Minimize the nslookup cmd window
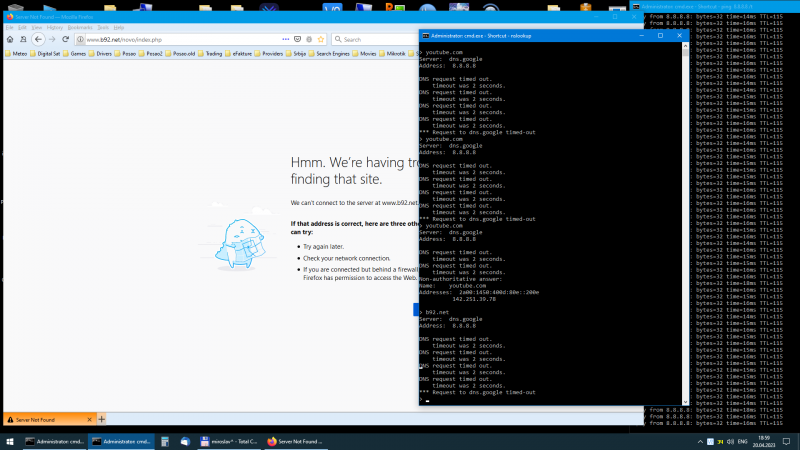Image resolution: width=800 pixels, height=450 pixels. coord(641,36)
